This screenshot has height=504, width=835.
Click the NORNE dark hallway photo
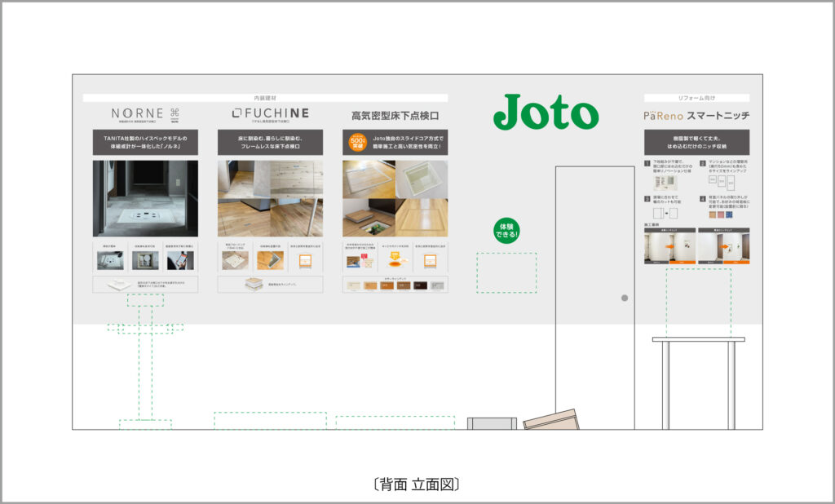145,198
